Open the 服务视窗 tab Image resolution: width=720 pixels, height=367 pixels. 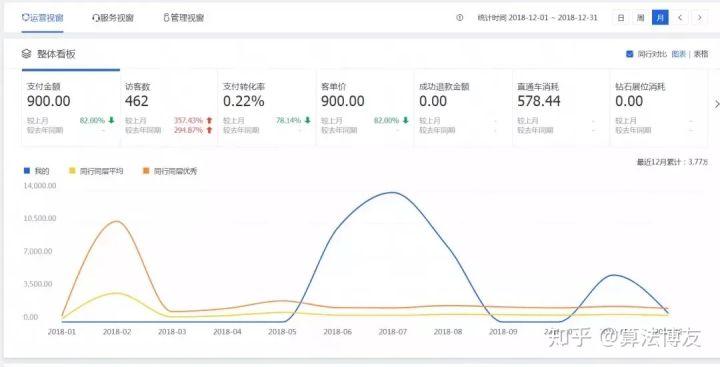[112, 18]
